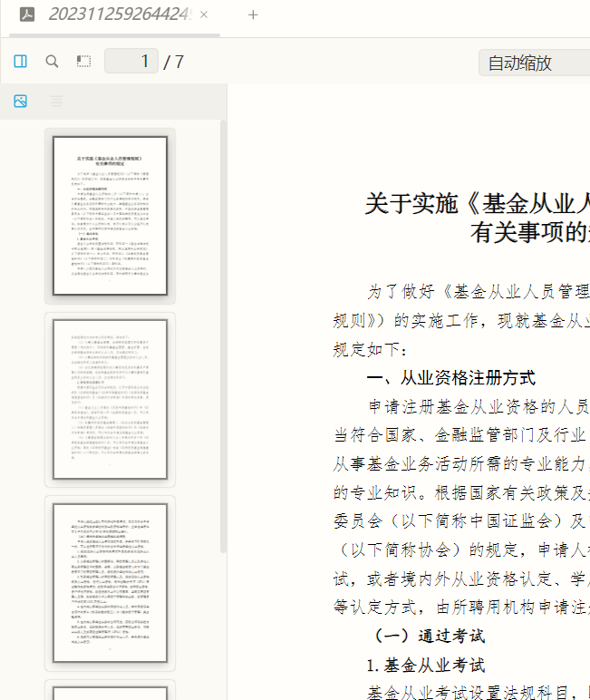
Task: Click line 的专业知识。根据国家有关政策及
Action: [x=461, y=493]
